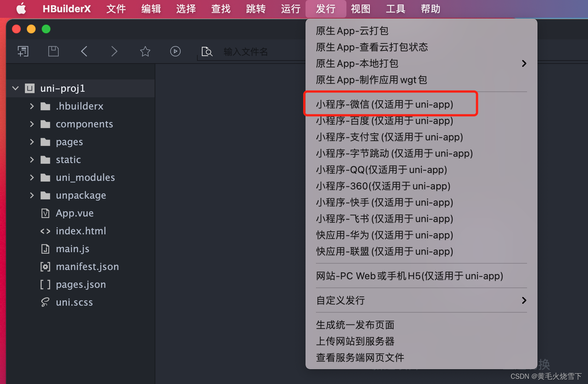The width and height of the screenshot is (588, 384).
Task: Click the pages folder icon
Action: click(x=45, y=142)
